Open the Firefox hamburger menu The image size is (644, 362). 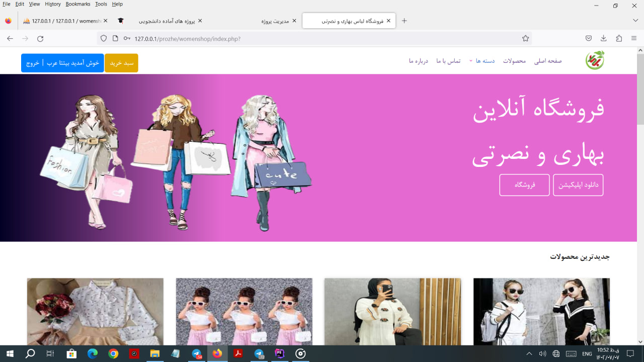pos(633,38)
